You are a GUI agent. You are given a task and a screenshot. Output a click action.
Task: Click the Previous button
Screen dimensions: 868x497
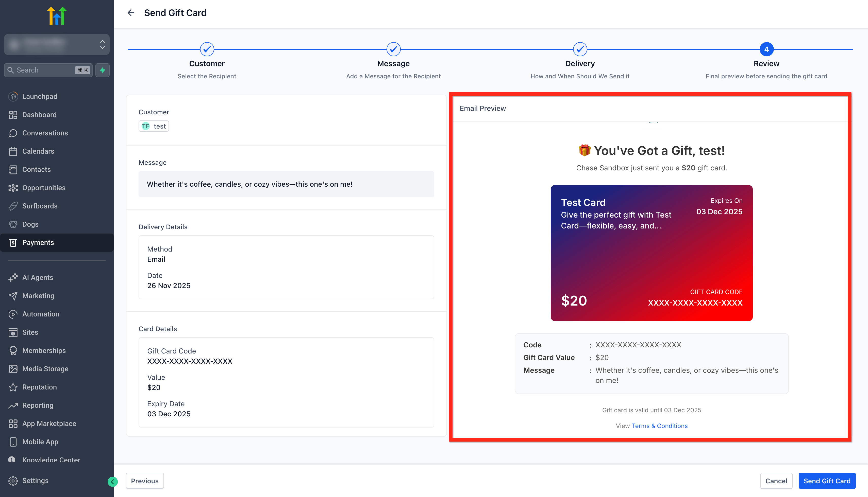[145, 481]
